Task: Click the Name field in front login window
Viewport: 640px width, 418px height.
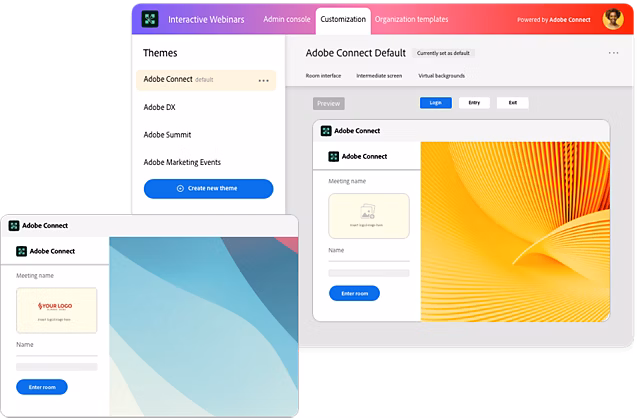Action: pos(57,351)
